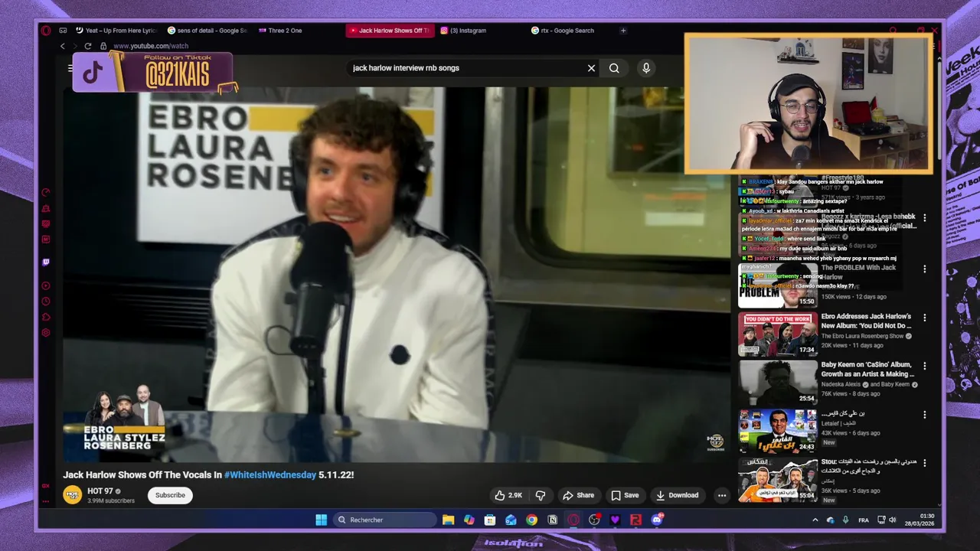This screenshot has height=551, width=980.
Task: Open the GX Control speedometer sidebar icon
Action: [x=46, y=193]
